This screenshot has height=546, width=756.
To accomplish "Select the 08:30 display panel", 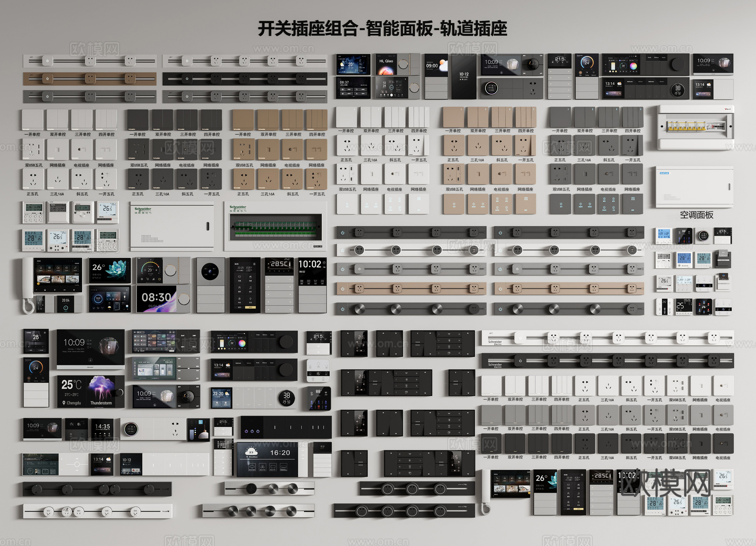I will [x=163, y=299].
